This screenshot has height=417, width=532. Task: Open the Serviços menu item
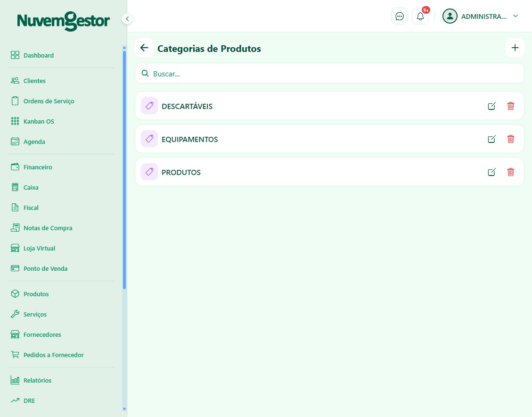61,315
